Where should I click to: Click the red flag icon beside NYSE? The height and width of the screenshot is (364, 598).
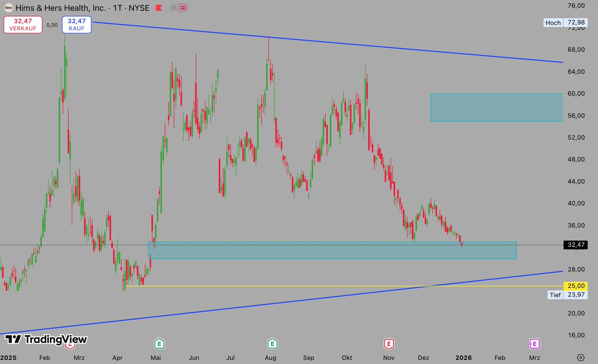(x=158, y=8)
